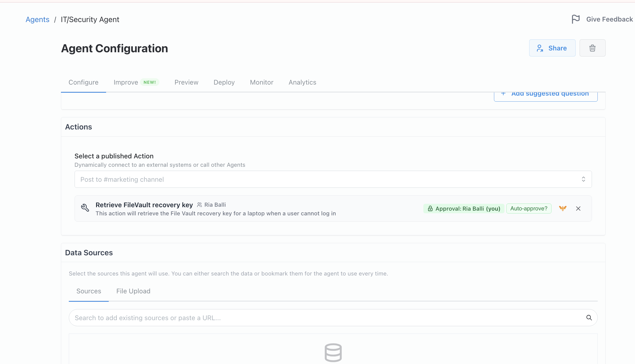This screenshot has height=364, width=635.
Task: Click the NEW! badge on Improve
Action: click(150, 82)
